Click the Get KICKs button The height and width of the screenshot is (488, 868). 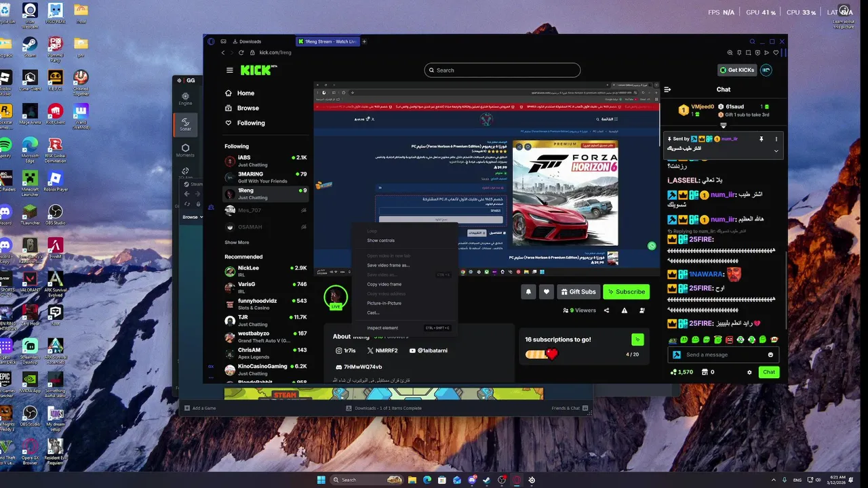(x=736, y=70)
